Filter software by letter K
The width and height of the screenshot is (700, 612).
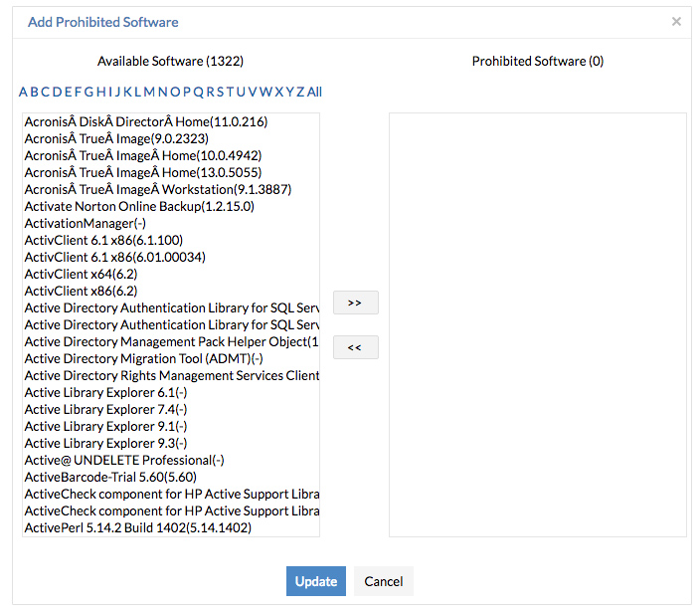128,92
